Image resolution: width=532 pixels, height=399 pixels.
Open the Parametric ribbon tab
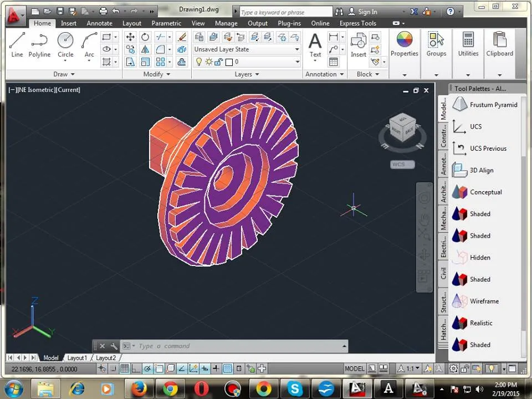166,23
